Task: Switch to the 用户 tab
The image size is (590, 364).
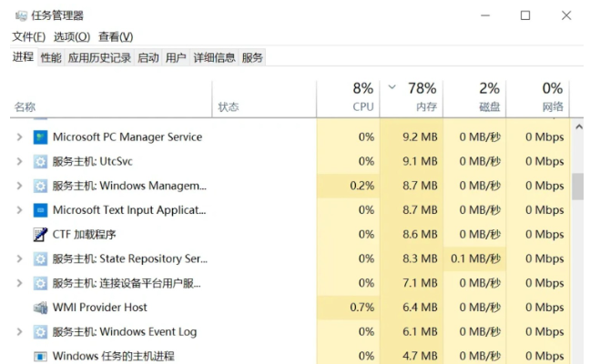Action: pyautogui.click(x=176, y=57)
